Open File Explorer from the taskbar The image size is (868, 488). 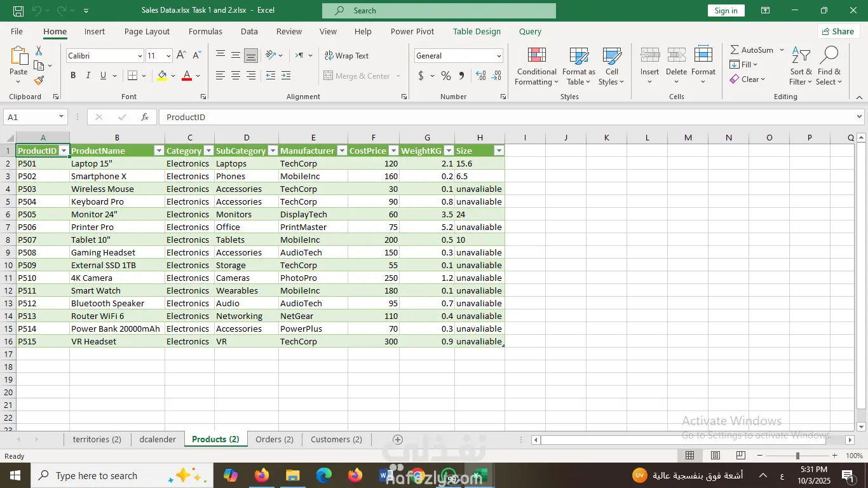coord(292,475)
